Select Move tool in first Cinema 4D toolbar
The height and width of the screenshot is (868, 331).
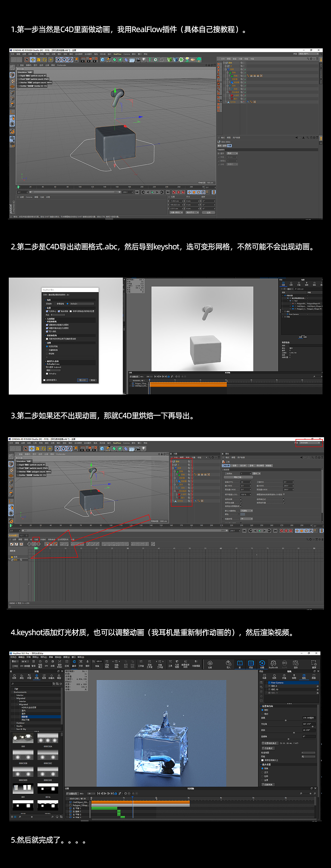click(33, 60)
